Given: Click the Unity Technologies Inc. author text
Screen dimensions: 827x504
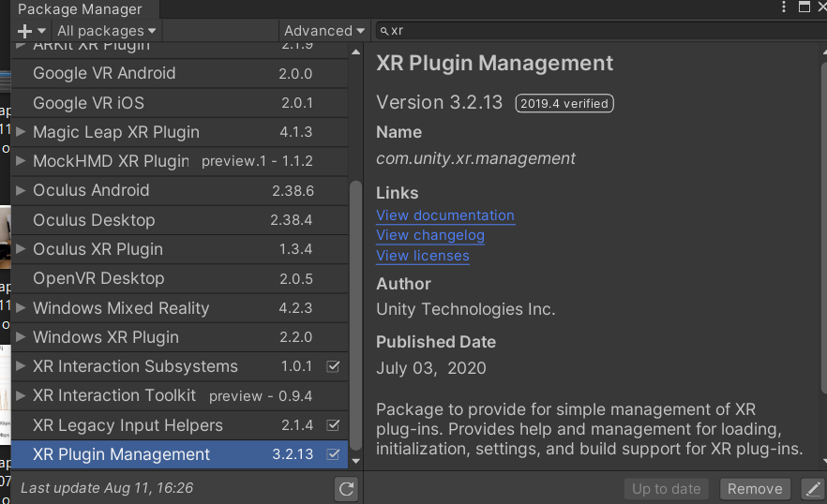Looking at the screenshot, I should [465, 309].
